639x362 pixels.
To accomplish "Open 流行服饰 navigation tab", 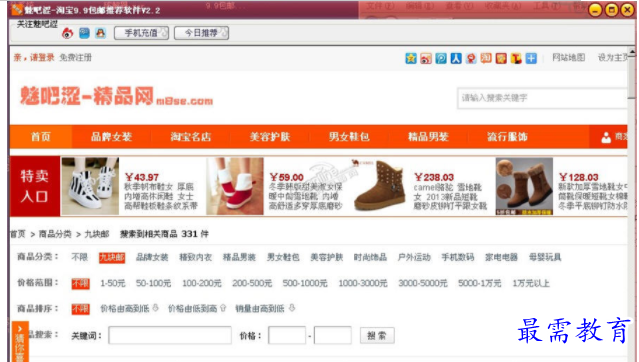I will (x=507, y=137).
